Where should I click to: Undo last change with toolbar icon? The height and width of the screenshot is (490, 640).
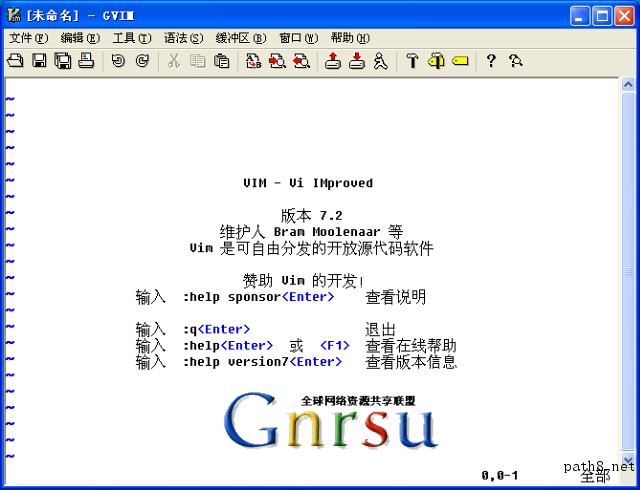point(118,61)
